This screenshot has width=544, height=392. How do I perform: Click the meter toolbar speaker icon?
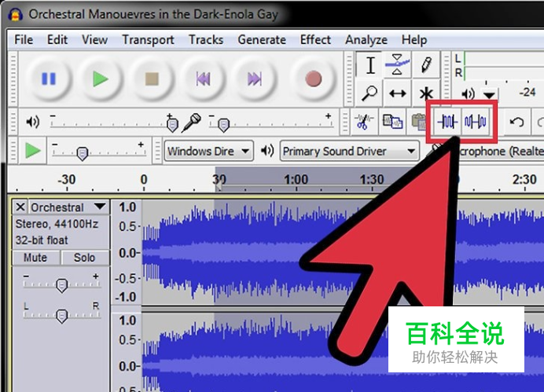coord(468,93)
